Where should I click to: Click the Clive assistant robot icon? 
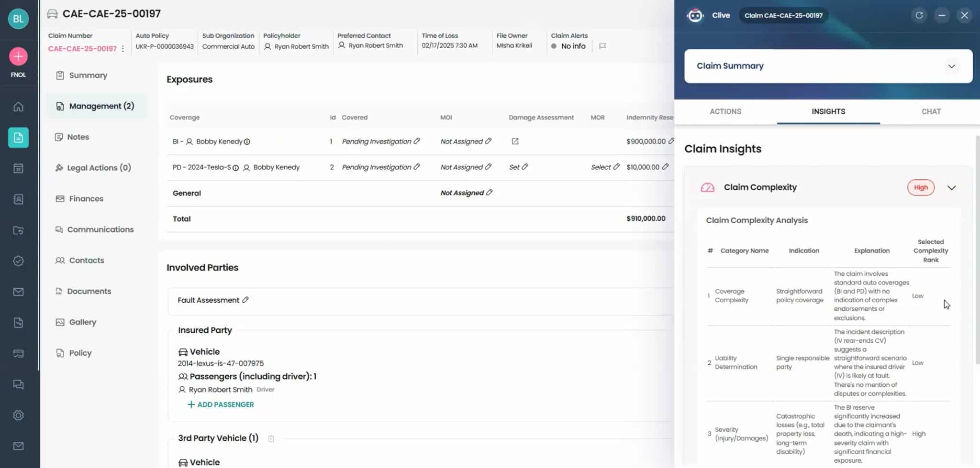pyautogui.click(x=695, y=15)
